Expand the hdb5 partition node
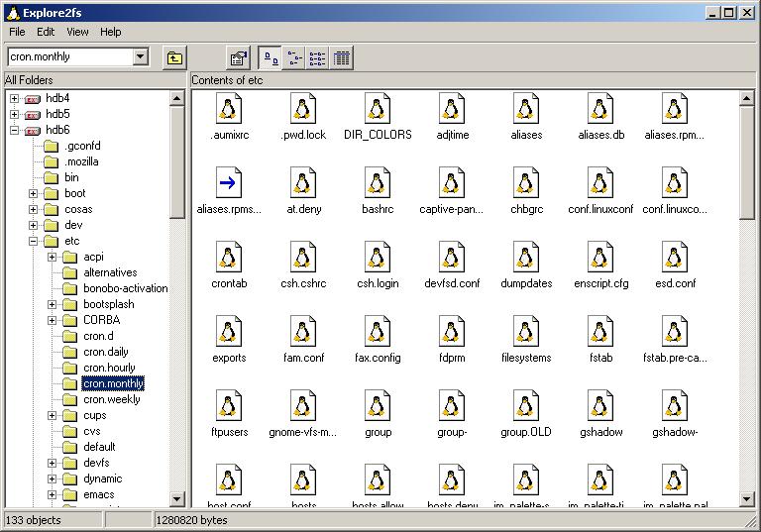761x532 pixels. [x=14, y=115]
